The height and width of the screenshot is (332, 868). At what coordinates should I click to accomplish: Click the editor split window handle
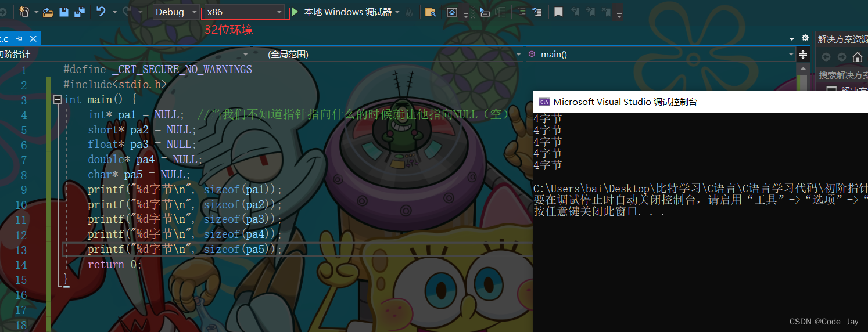pyautogui.click(x=803, y=55)
